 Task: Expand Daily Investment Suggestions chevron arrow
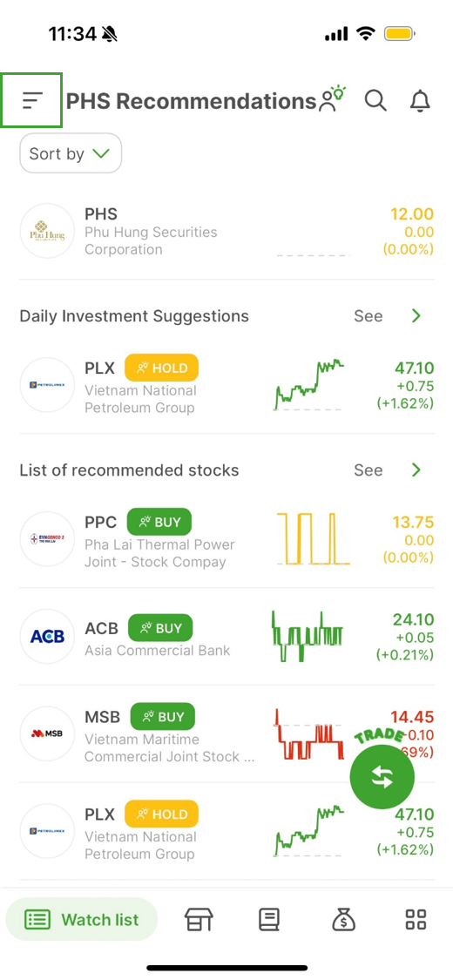(x=416, y=316)
